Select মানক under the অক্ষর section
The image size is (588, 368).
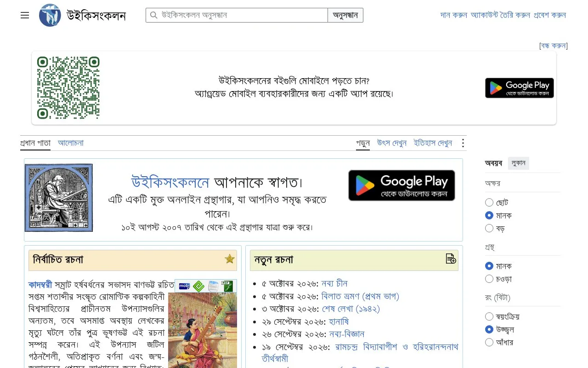(489, 215)
